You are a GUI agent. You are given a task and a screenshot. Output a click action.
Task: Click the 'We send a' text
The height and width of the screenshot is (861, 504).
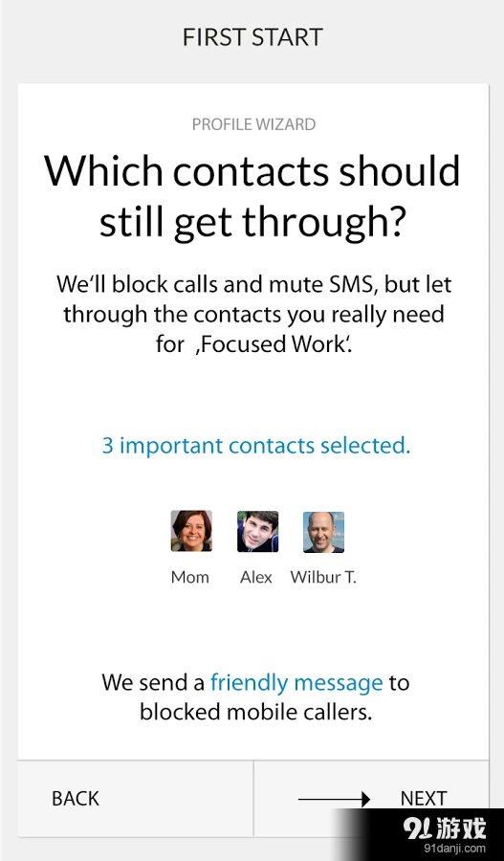(x=153, y=682)
